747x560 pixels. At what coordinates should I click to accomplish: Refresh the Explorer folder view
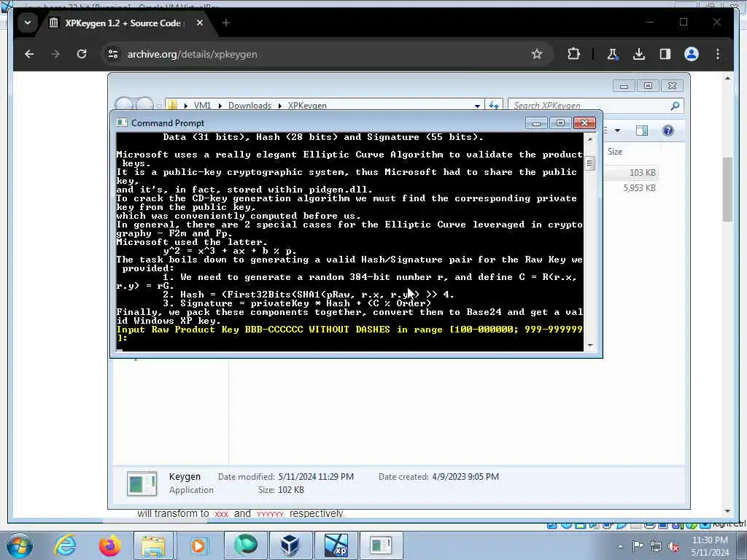click(494, 105)
